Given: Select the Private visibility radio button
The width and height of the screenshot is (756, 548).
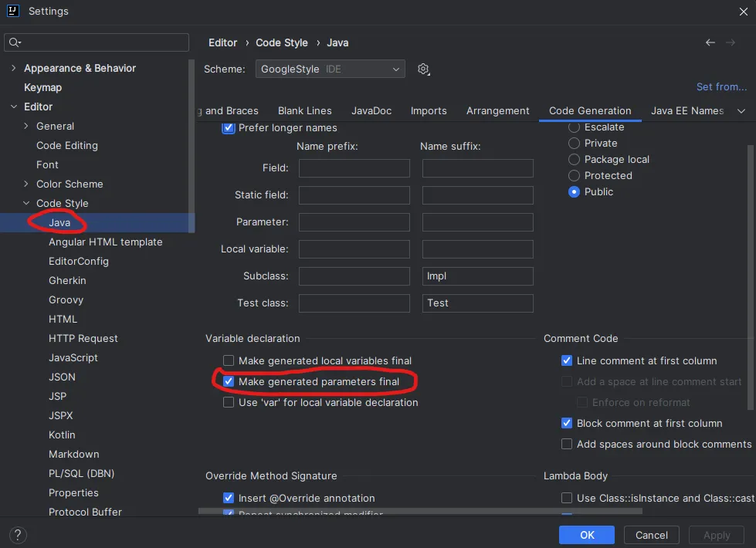Looking at the screenshot, I should tap(574, 143).
